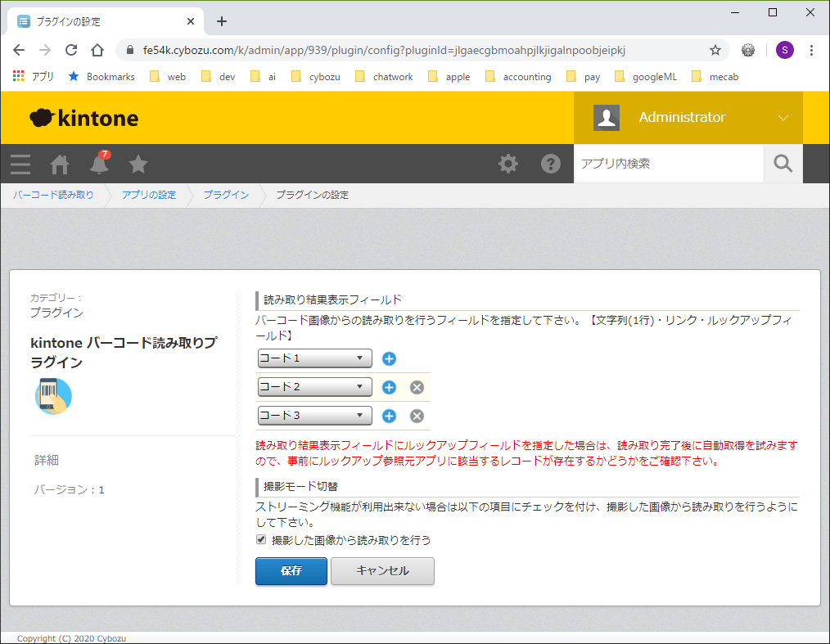This screenshot has height=644, width=830.
Task: Cancel changes with キャンセル button
Action: 382,571
